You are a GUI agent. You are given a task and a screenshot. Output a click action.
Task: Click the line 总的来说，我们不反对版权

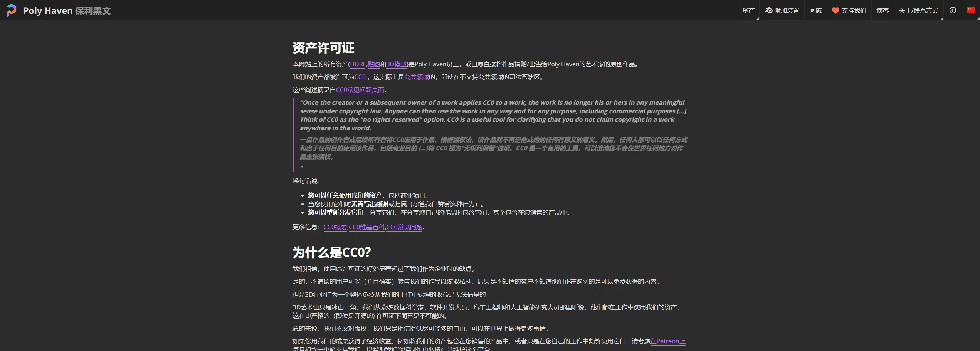tap(422, 329)
